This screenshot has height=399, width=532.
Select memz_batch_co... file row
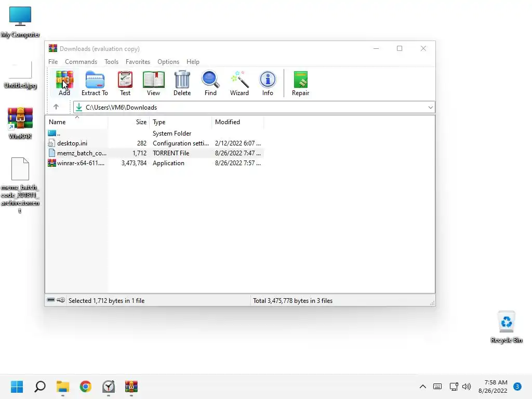coord(155,153)
